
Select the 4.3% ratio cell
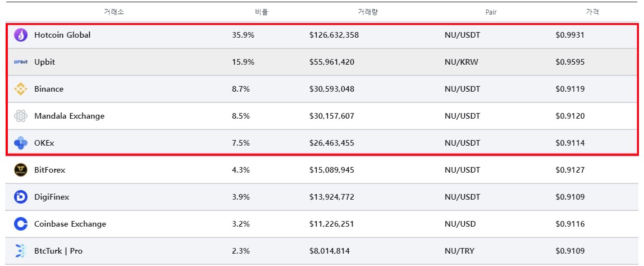click(x=241, y=170)
